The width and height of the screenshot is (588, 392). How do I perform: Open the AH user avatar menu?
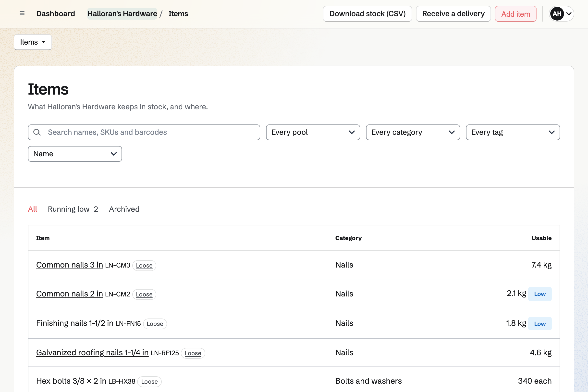click(561, 13)
